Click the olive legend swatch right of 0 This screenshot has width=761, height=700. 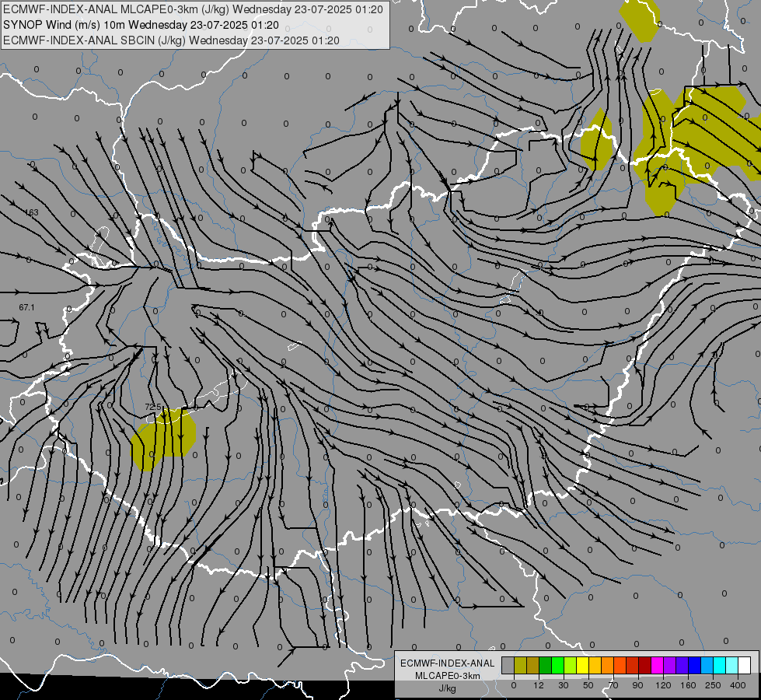(x=520, y=665)
